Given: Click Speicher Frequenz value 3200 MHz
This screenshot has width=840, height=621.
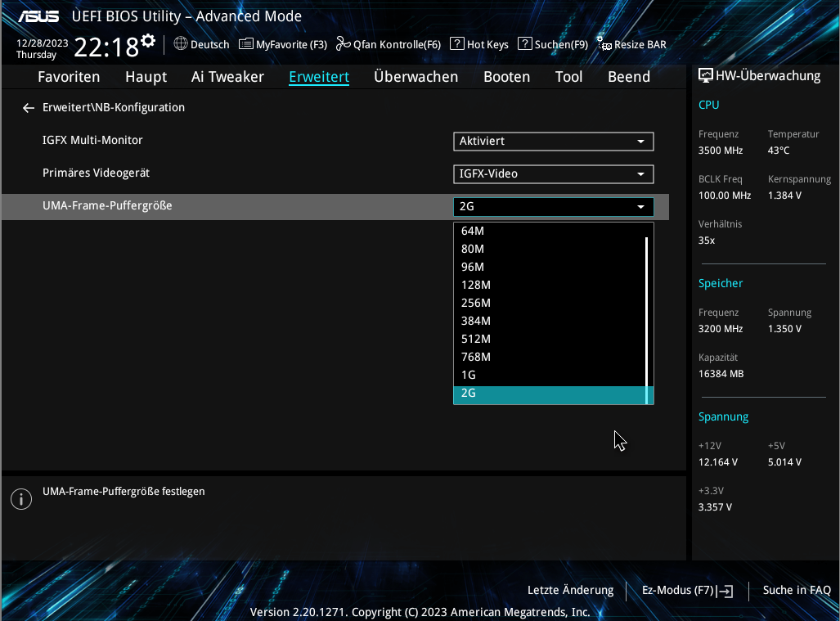Looking at the screenshot, I should pos(721,329).
